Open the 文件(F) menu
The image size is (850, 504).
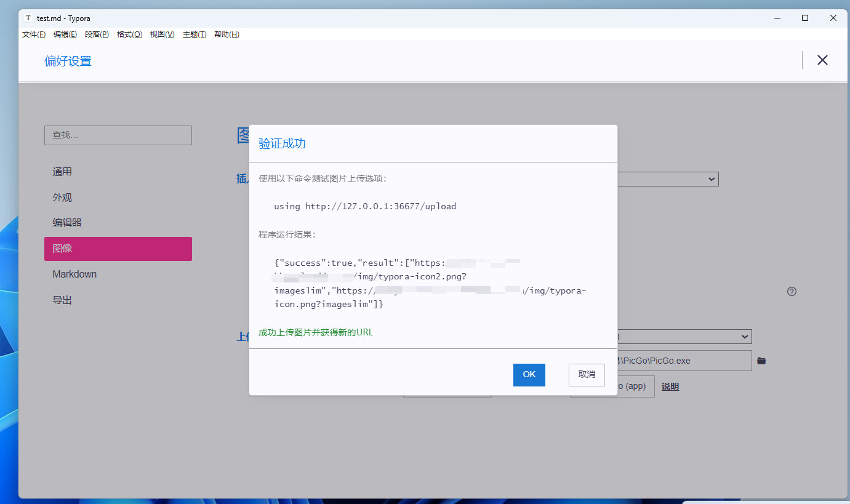point(34,34)
